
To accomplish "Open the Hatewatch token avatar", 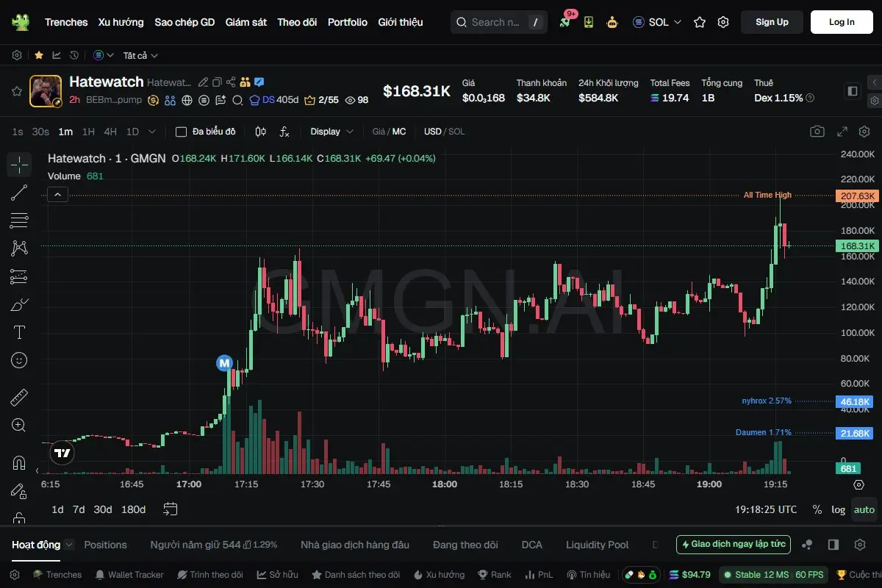I will tap(46, 91).
